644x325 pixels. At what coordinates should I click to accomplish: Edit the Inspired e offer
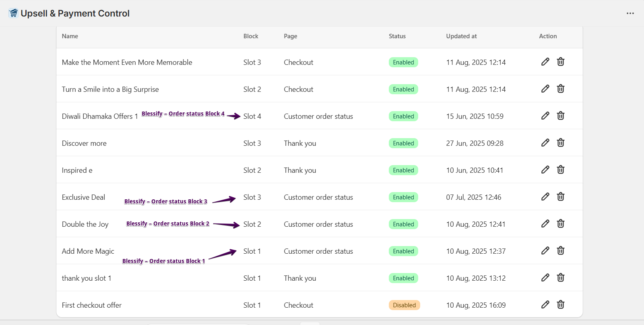point(545,170)
